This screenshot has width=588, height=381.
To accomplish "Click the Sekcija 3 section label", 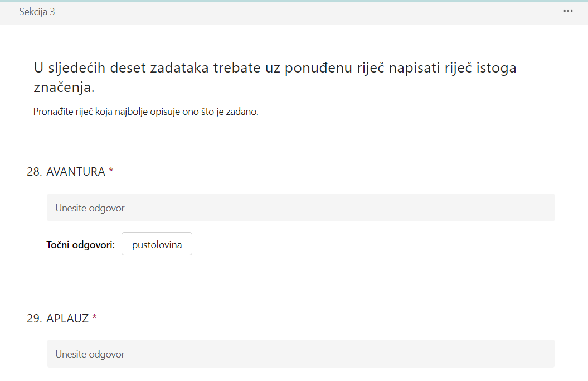I will pyautogui.click(x=37, y=12).
